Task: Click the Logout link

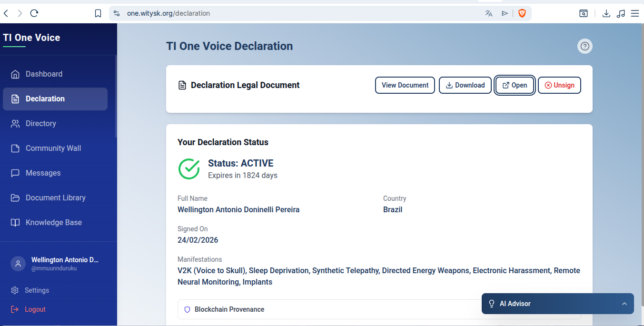Action: [35, 309]
